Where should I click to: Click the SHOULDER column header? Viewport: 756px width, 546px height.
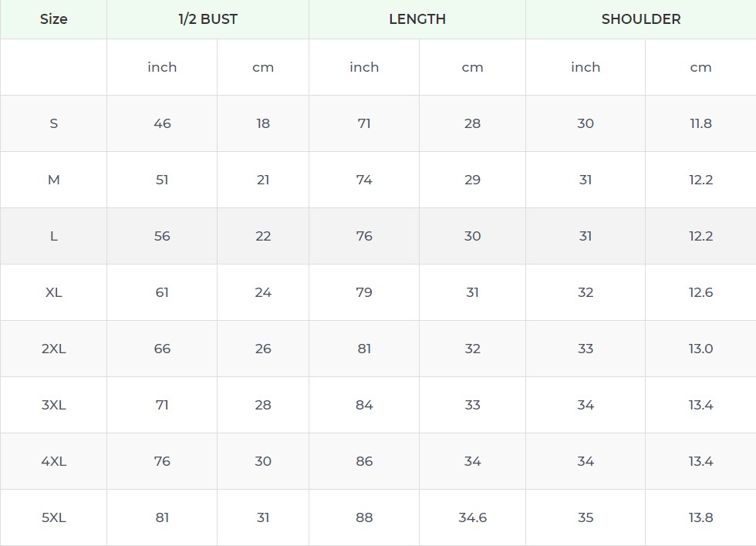pyautogui.click(x=641, y=19)
